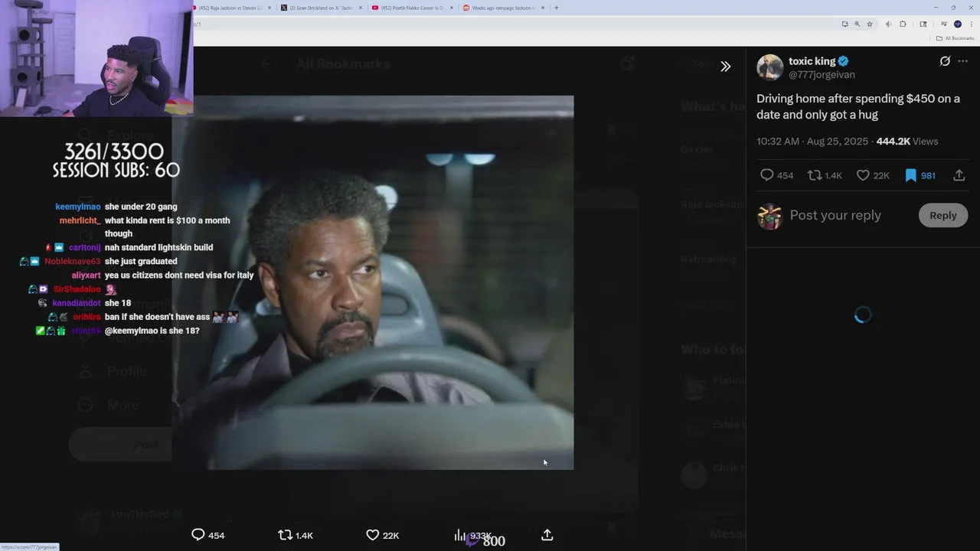Close the 'Weeks ago rampage Jackson' tab

tap(543, 8)
